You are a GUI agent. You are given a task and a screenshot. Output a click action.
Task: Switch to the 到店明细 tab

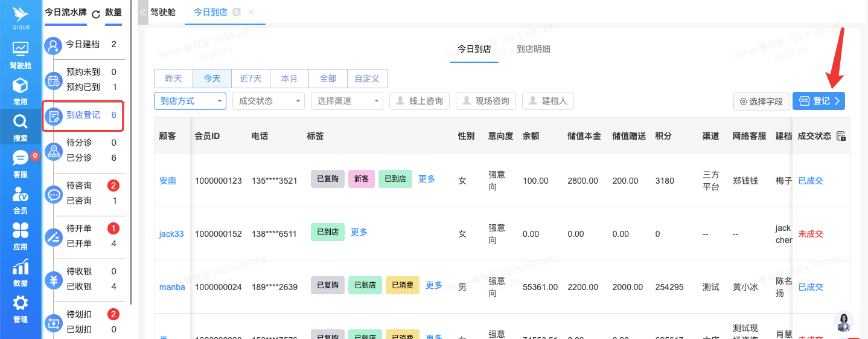pos(533,49)
